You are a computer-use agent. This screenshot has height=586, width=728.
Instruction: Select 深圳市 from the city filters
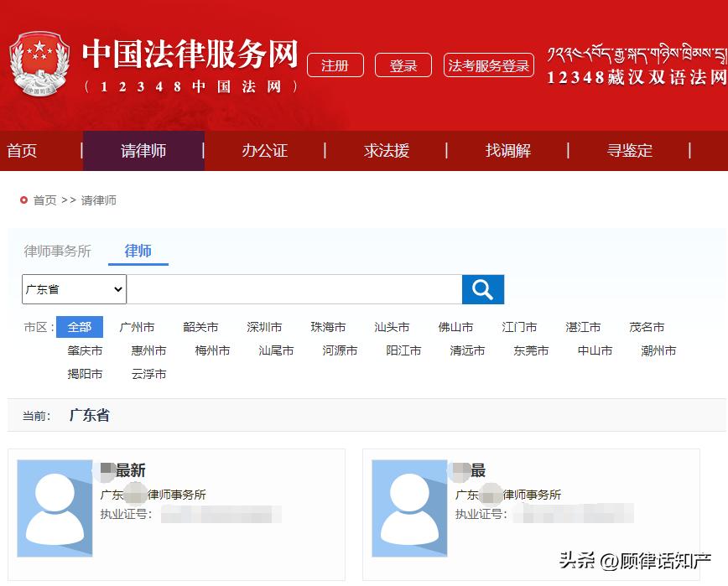pyautogui.click(x=265, y=327)
